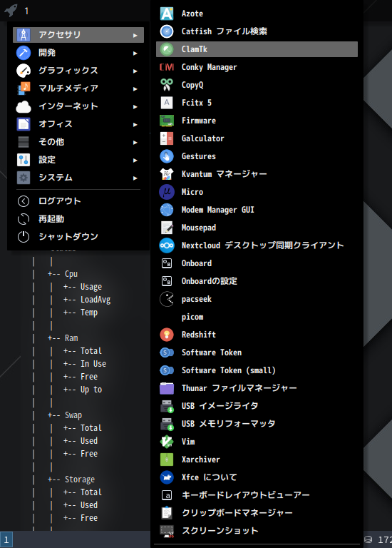Image resolution: width=392 pixels, height=548 pixels.
Task: Click the number 1 next to the rocket
Action: 26,11
